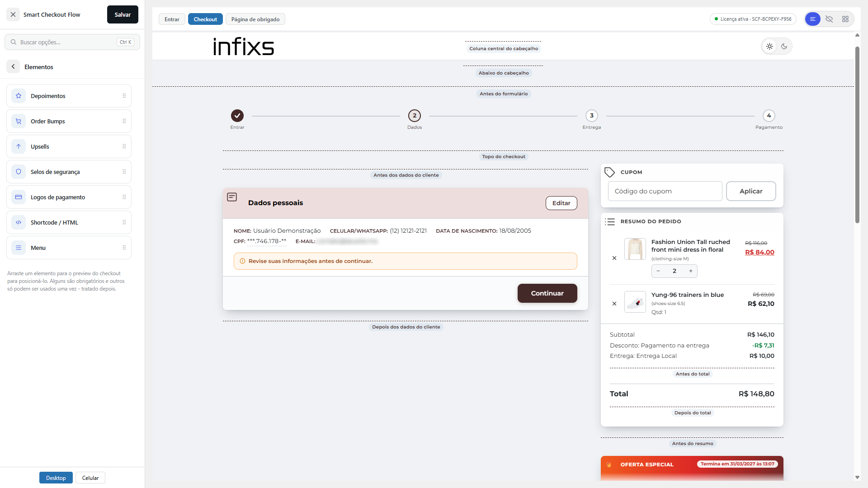Viewport: 868px width, 488px height.
Task: Select the Menu element icon
Action: (x=19, y=248)
